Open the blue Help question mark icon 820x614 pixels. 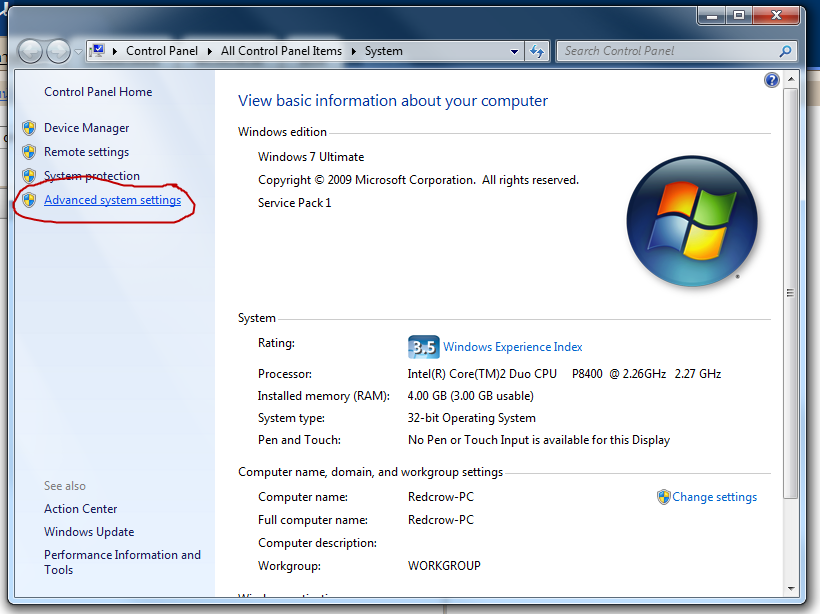771,80
